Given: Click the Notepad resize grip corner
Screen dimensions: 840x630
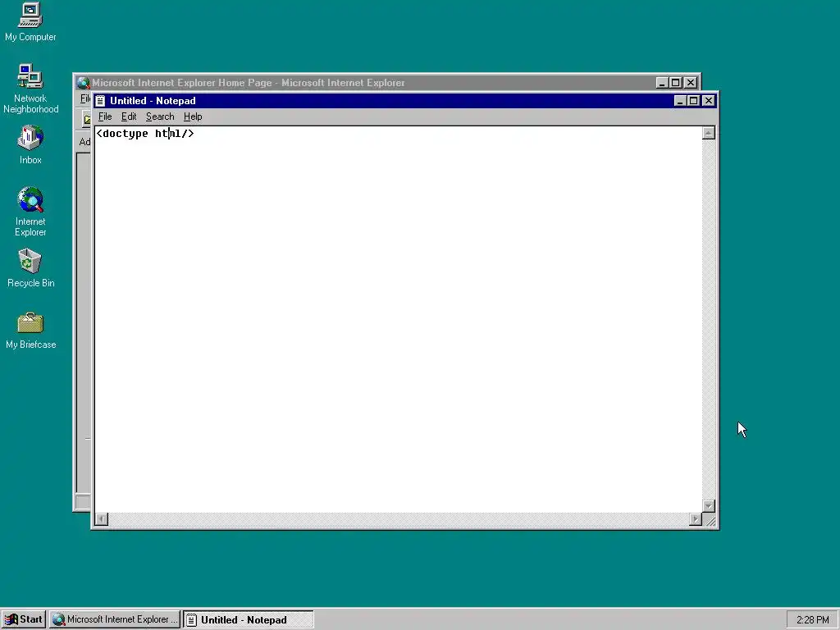Looking at the screenshot, I should click(x=710, y=520).
